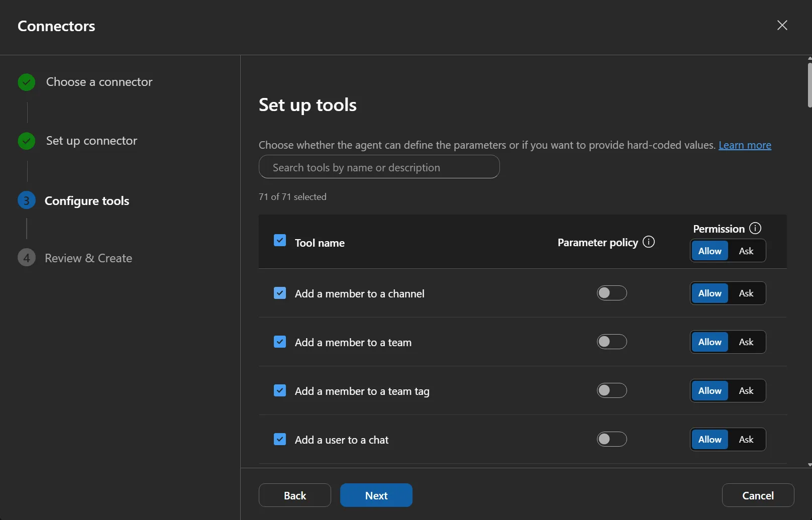Screen dimensions: 812x520
Task: Click the Choose a connector green checkmark
Action: (27, 82)
